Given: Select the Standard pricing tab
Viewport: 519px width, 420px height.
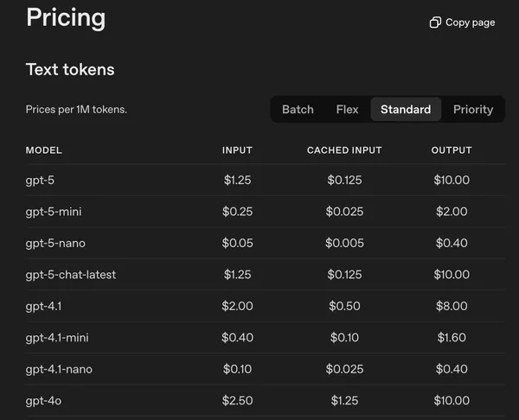Looking at the screenshot, I should point(406,110).
